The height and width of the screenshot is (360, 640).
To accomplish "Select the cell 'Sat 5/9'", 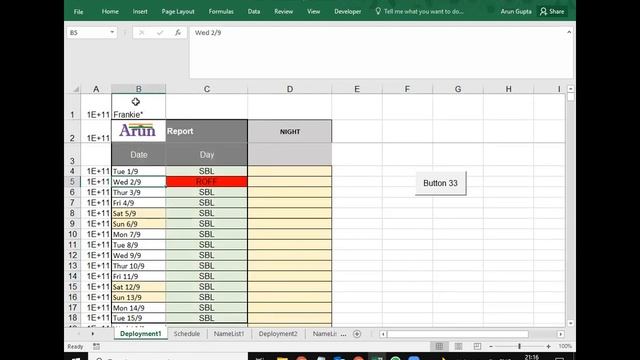I will click(139, 213).
